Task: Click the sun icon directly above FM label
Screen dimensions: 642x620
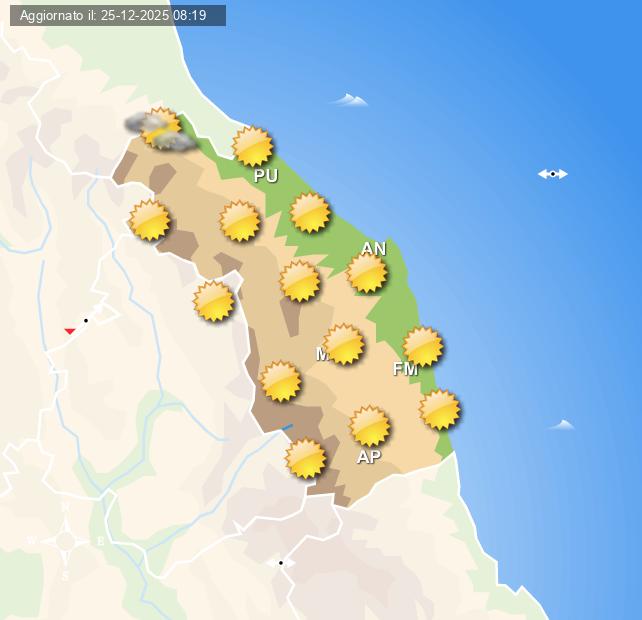Action: [x=423, y=347]
